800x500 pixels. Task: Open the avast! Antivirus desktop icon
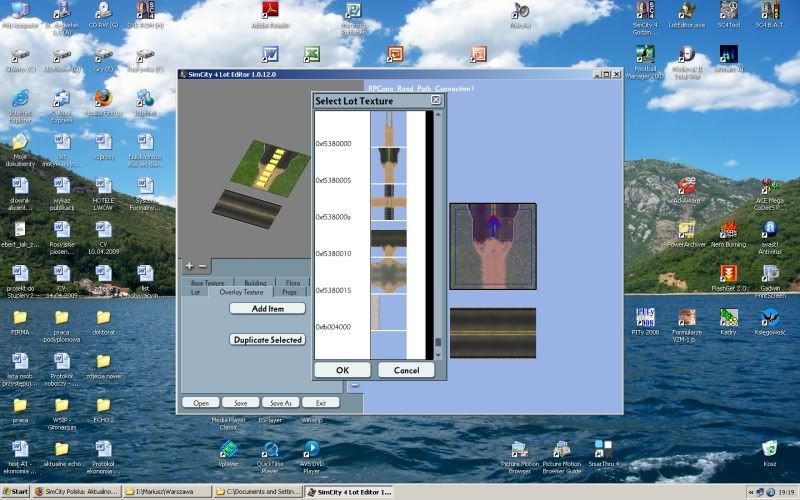pyautogui.click(x=770, y=238)
